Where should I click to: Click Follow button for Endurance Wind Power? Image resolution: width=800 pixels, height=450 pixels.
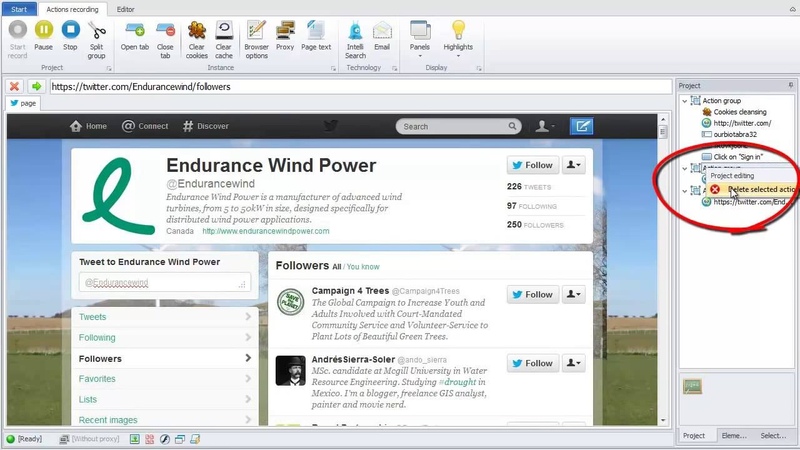pyautogui.click(x=531, y=165)
